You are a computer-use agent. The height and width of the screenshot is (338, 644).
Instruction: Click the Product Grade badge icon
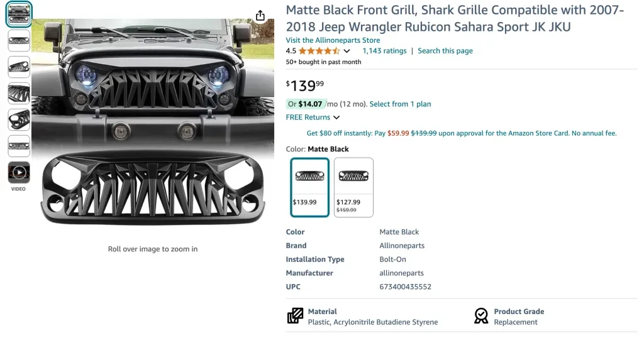481,315
